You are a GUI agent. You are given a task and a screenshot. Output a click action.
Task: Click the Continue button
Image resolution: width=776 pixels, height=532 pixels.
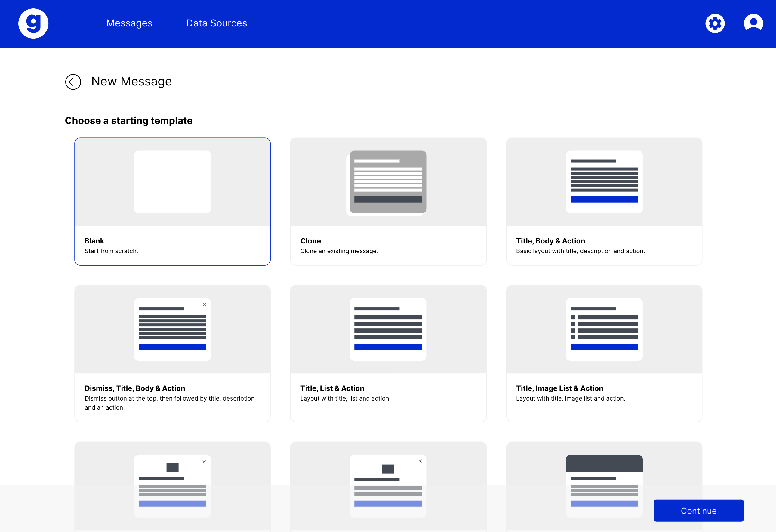pos(698,511)
